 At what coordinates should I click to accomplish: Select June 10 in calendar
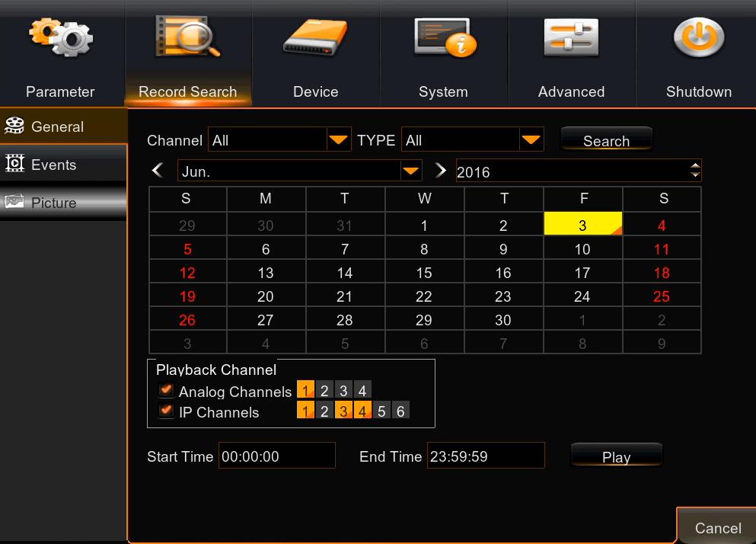coord(583,248)
